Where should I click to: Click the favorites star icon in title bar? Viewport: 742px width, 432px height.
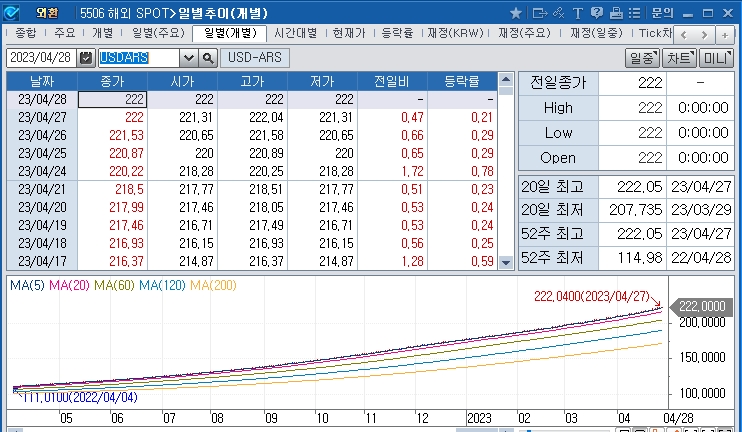tap(516, 13)
